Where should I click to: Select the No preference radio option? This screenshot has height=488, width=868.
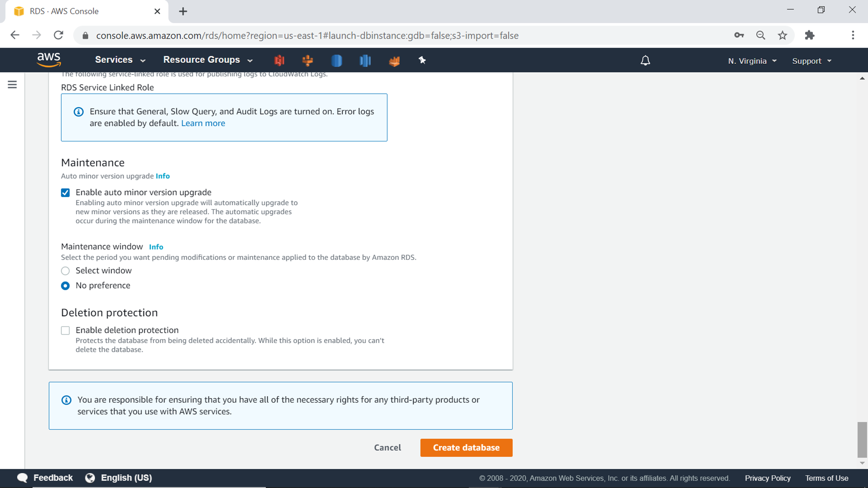66,286
